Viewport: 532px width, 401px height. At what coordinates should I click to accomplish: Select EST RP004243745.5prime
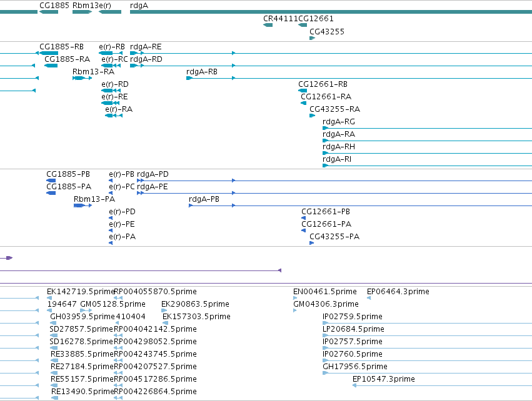[x=156, y=354]
